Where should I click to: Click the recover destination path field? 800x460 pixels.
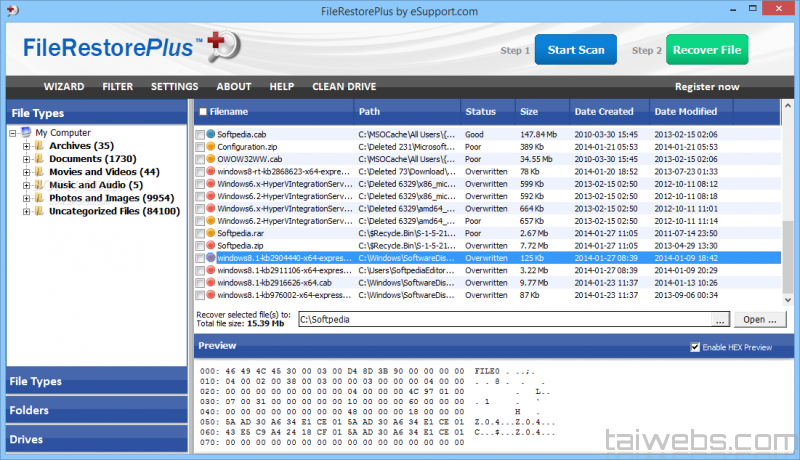(x=504, y=320)
